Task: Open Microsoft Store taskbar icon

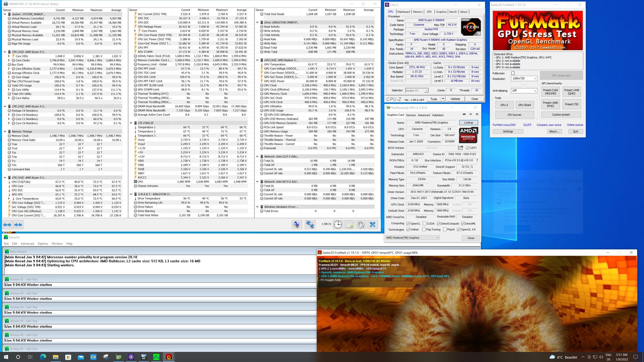Action: pos(68,357)
